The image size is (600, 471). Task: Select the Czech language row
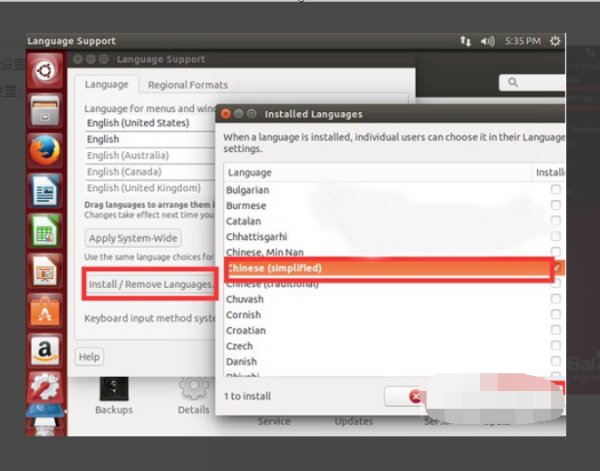[395, 346]
